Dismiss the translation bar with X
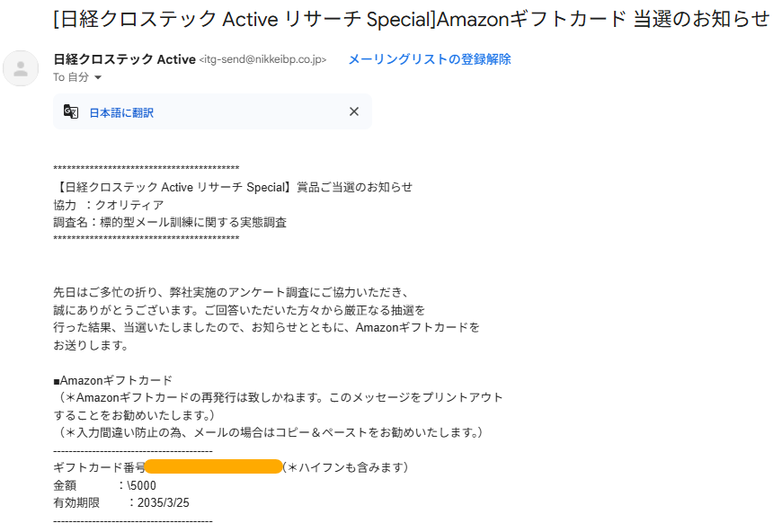 [354, 111]
